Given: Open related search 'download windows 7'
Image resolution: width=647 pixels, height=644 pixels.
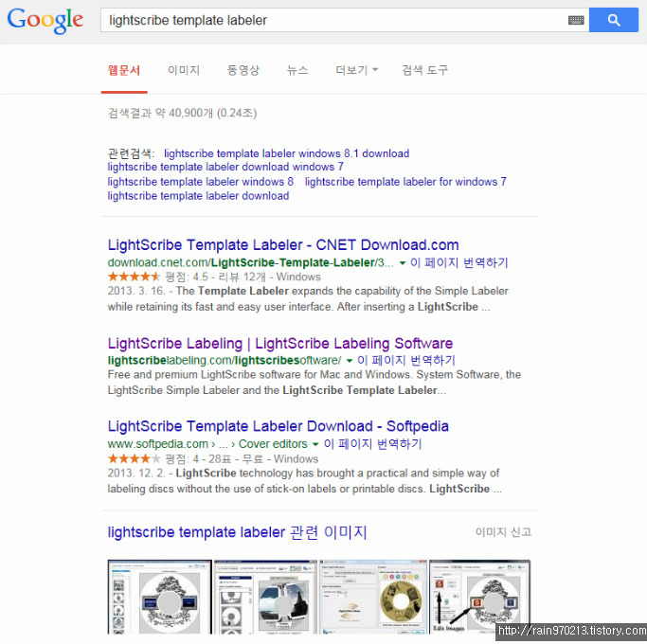Looking at the screenshot, I should 225,167.
